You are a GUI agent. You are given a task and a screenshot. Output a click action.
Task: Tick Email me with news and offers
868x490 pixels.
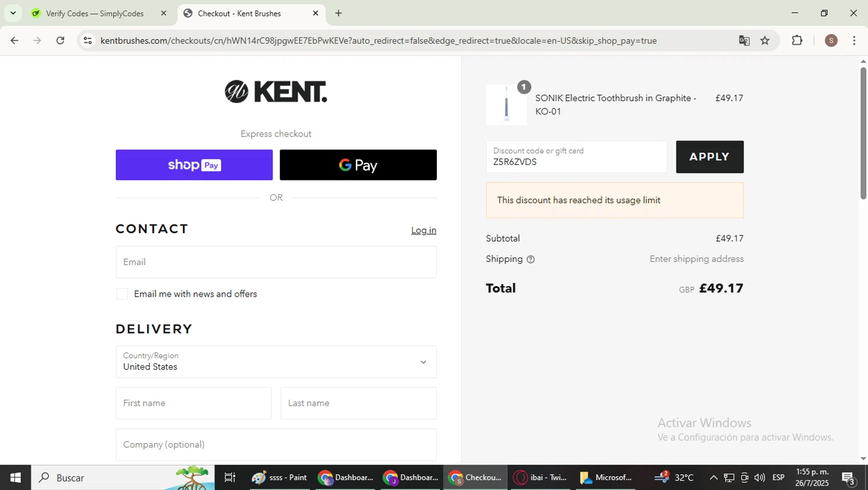coord(122,294)
